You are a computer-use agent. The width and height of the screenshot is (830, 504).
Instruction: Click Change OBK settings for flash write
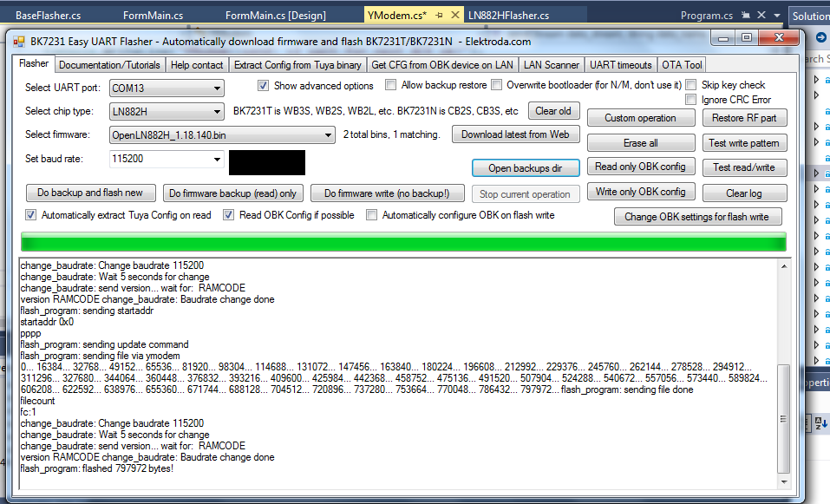pos(697,217)
